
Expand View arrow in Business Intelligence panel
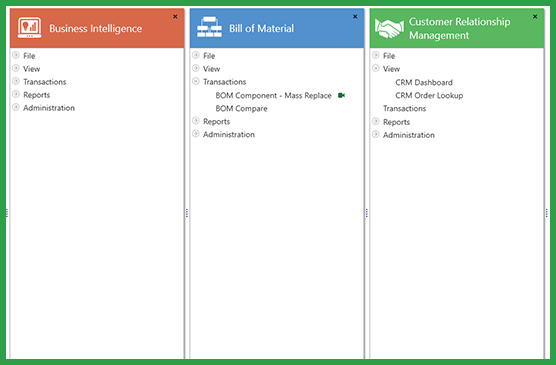pos(16,68)
